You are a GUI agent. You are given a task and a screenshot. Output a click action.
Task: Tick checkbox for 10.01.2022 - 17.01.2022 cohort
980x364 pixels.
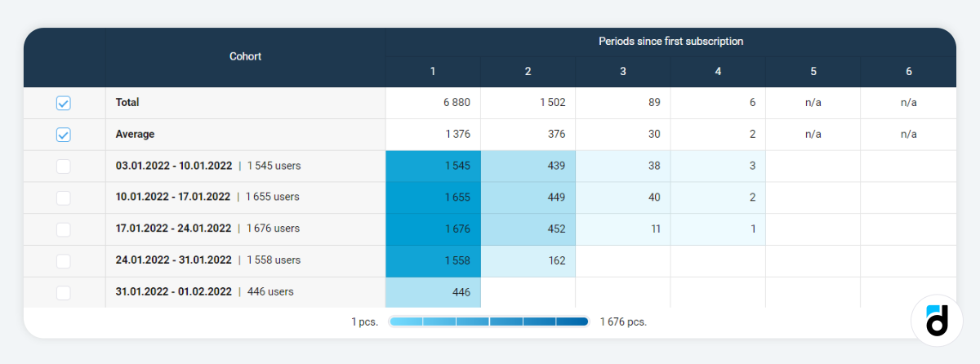point(64,198)
